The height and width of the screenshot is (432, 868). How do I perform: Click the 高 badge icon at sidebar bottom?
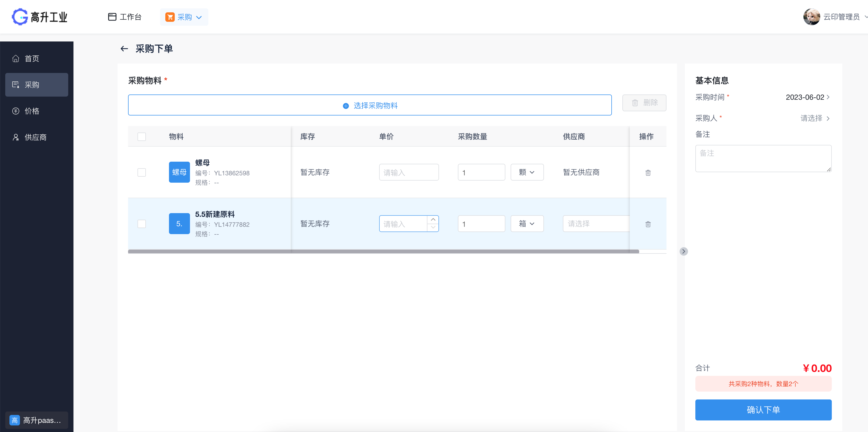pos(14,420)
